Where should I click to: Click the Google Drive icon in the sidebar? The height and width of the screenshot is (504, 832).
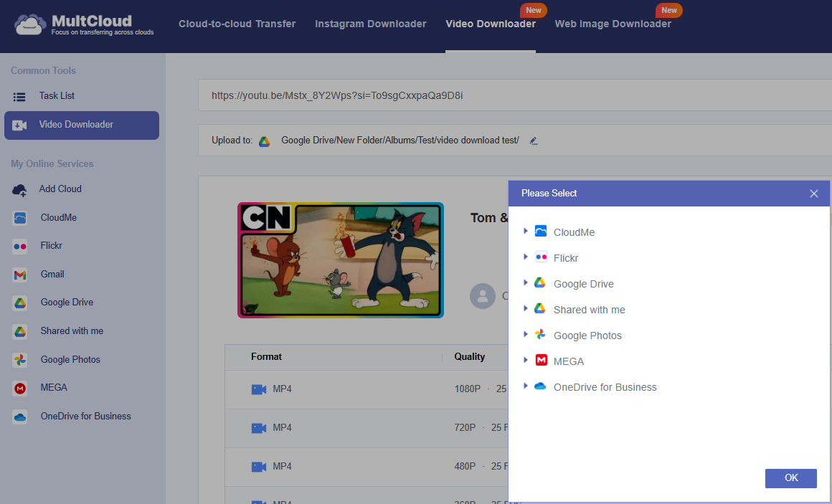tap(20, 303)
